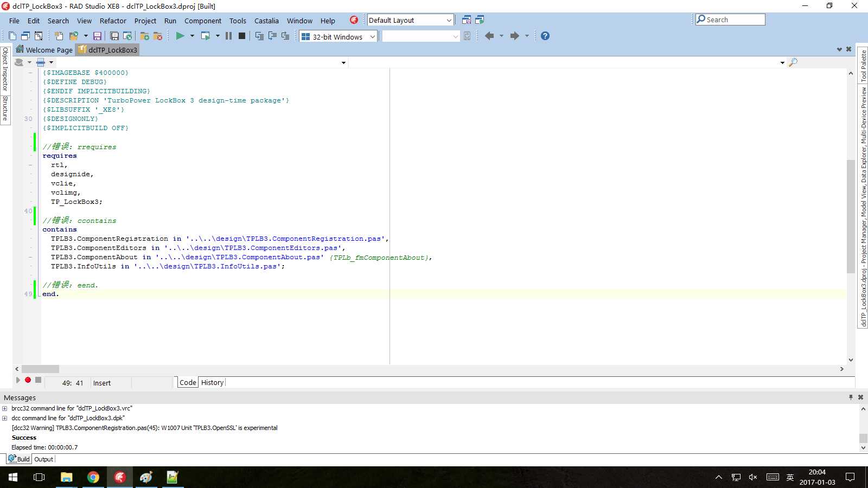Viewport: 868px width, 488px height.
Task: Open the Castalia menu
Action: pyautogui.click(x=266, y=21)
